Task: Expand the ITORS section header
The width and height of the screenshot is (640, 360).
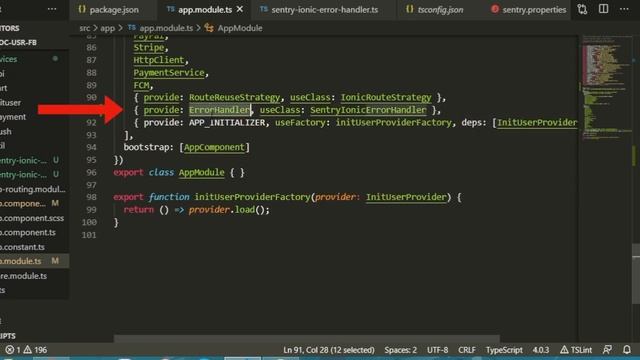Action: 34,28
